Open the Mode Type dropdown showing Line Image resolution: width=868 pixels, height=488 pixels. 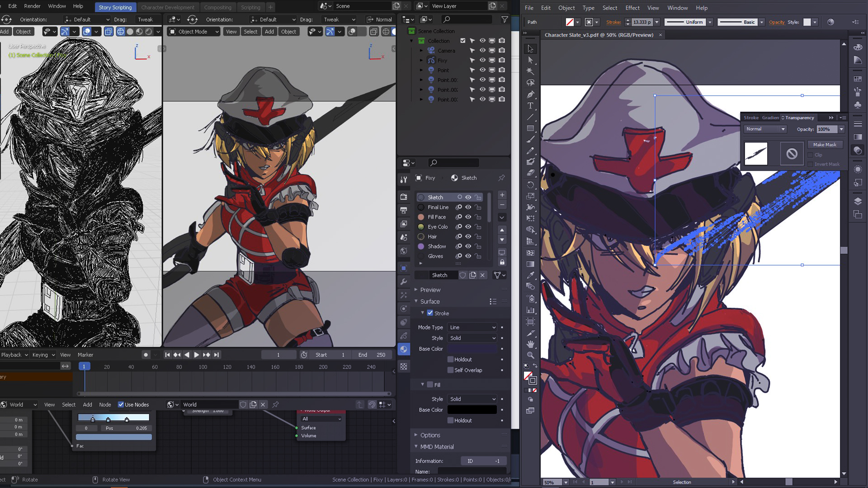[471, 327]
